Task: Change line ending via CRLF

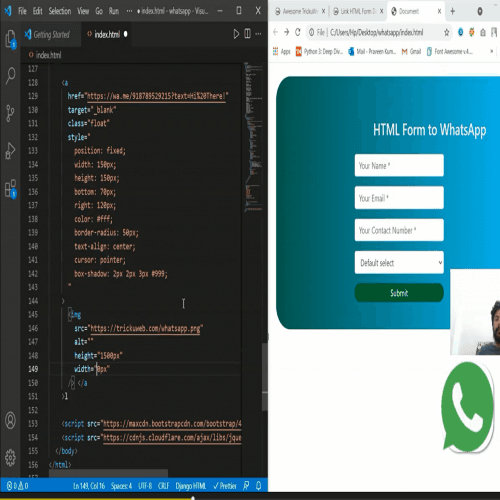Action: point(163,486)
